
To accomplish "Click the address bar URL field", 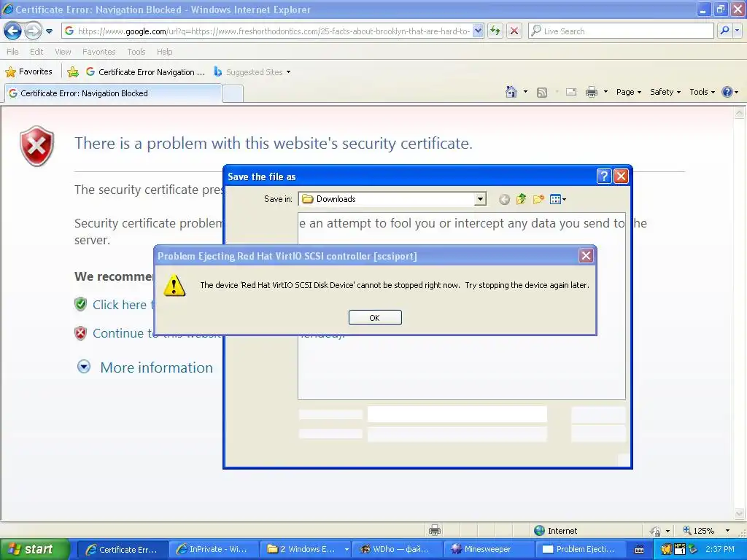I will point(273,31).
